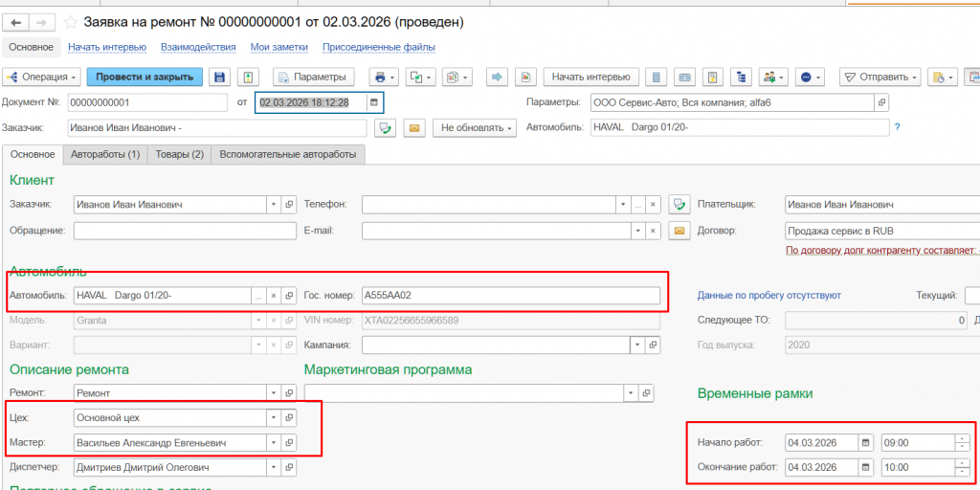Click the back navigation arrow
The height and width of the screenshot is (490, 980).
[x=16, y=23]
